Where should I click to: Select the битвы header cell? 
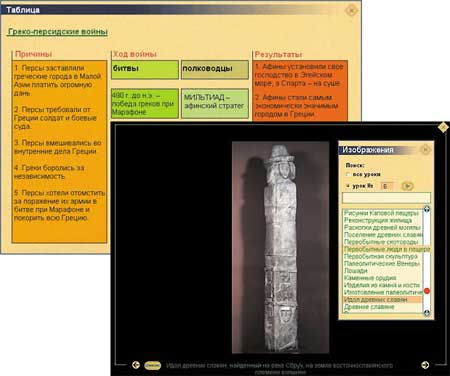click(x=145, y=69)
